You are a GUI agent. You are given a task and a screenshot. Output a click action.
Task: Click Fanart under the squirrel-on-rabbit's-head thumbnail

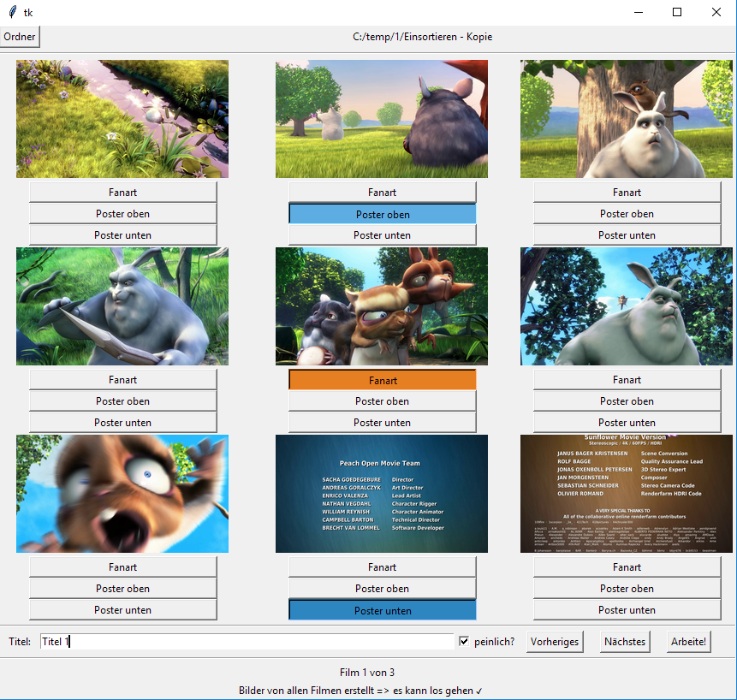627,193
